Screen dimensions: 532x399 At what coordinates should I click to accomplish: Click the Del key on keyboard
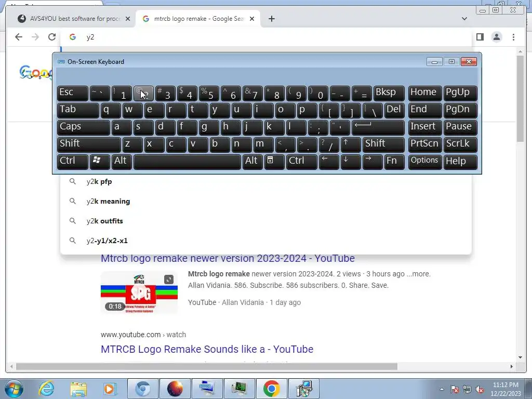click(x=394, y=110)
